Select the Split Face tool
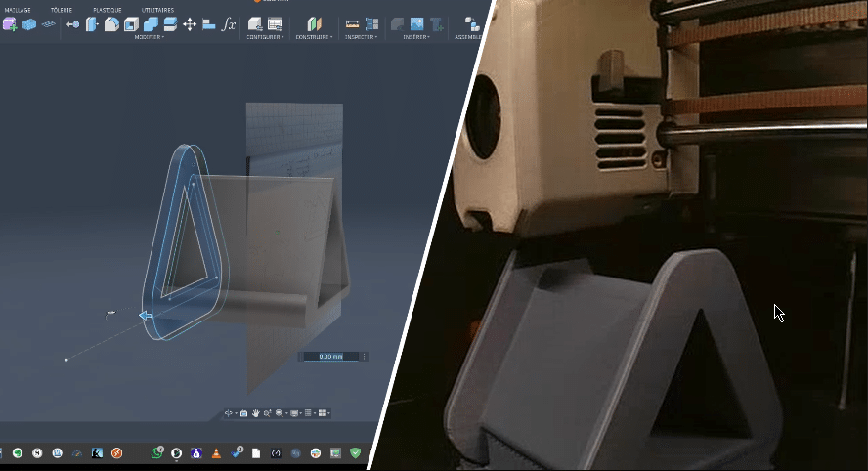 pyautogui.click(x=170, y=24)
